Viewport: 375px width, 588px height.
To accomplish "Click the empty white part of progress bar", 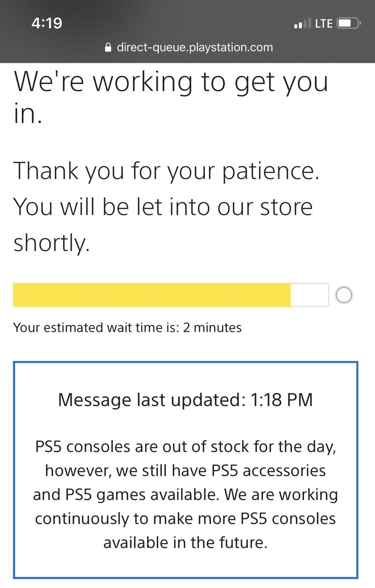I will tap(309, 295).
